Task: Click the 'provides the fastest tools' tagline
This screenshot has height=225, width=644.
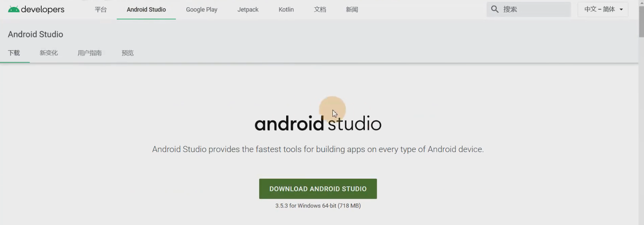Action: 318,149
